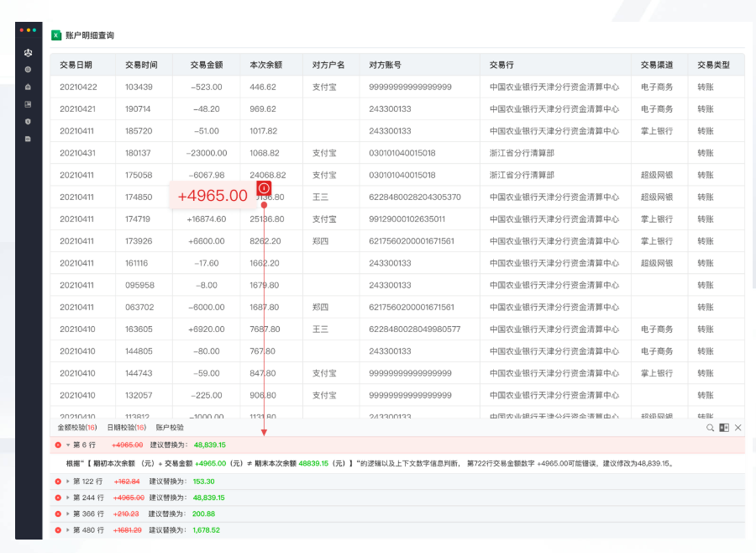This screenshot has width=756, height=553.
Task: Click the 账户明细查询 page title
Action: pos(90,35)
